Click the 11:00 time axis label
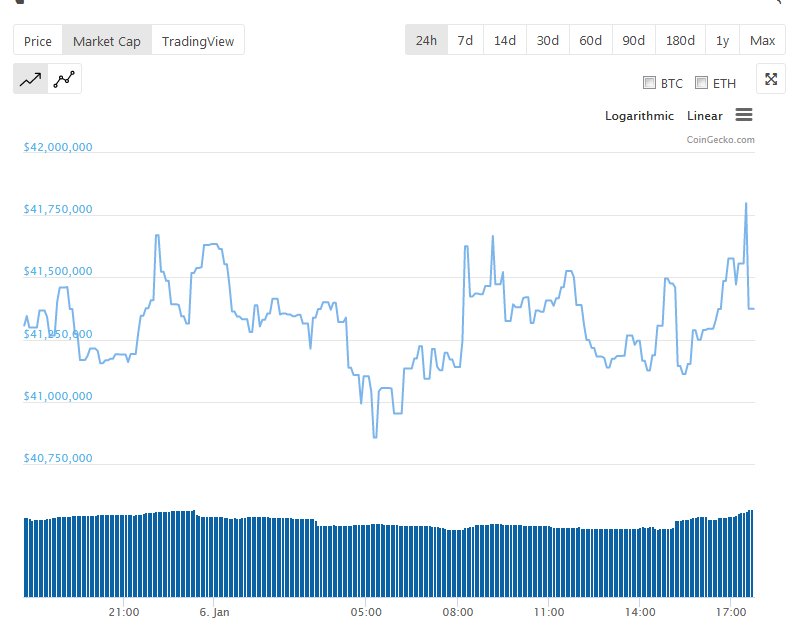 [x=548, y=612]
